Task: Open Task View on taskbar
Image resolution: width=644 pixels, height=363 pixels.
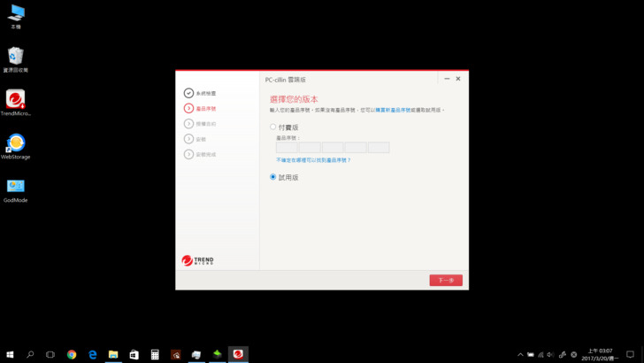Action: 50,354
